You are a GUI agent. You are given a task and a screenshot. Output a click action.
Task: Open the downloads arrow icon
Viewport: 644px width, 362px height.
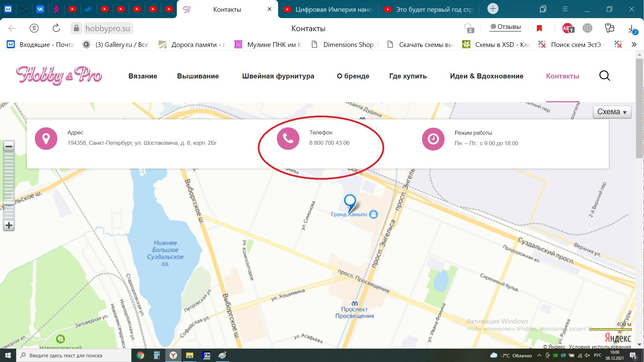pyautogui.click(x=632, y=28)
